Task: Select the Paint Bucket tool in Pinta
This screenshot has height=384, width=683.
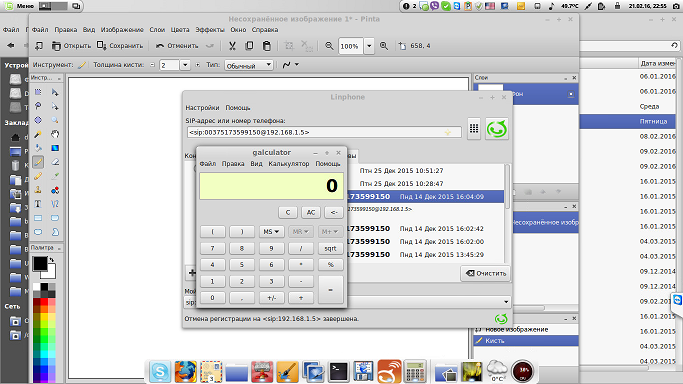Action: pyautogui.click(x=38, y=148)
